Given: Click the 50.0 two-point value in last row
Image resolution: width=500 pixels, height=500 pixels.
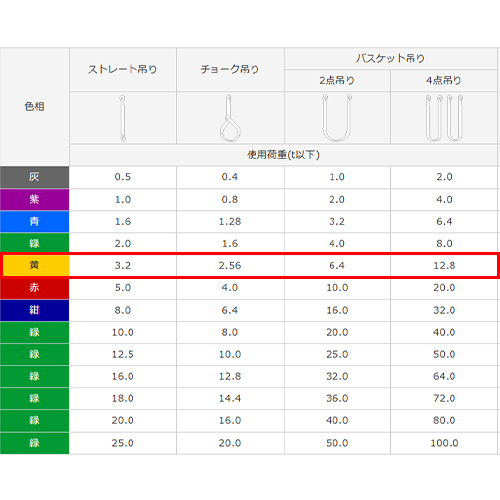Looking at the screenshot, I should 337,443.
